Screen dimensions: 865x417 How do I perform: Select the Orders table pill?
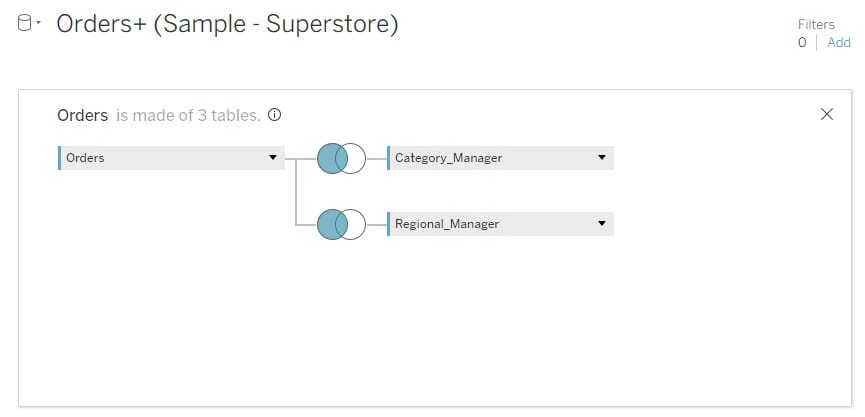pos(160,158)
